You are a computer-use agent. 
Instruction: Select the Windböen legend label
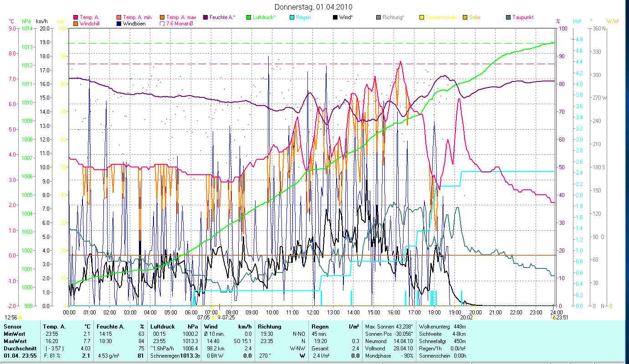tap(134, 23)
